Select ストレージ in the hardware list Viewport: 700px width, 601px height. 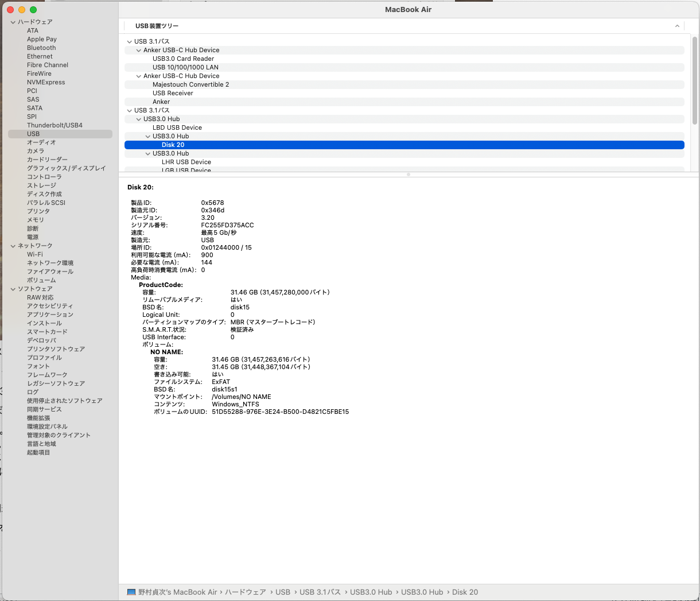click(41, 185)
